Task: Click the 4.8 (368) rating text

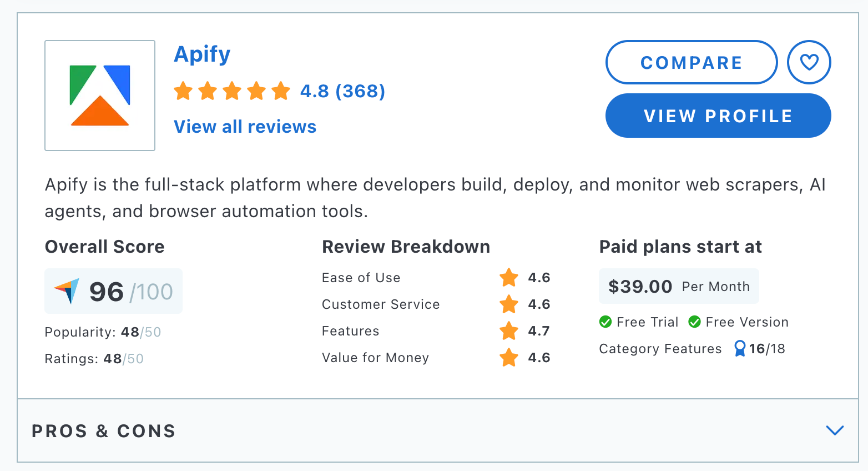Action: [x=342, y=91]
